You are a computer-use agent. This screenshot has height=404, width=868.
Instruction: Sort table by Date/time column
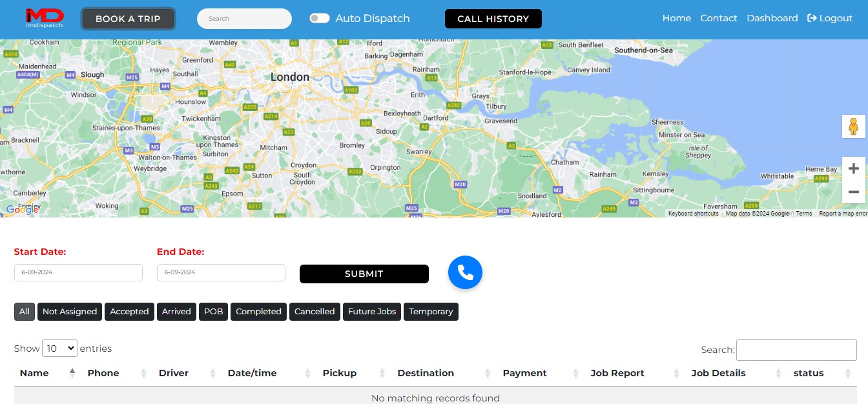coord(269,373)
